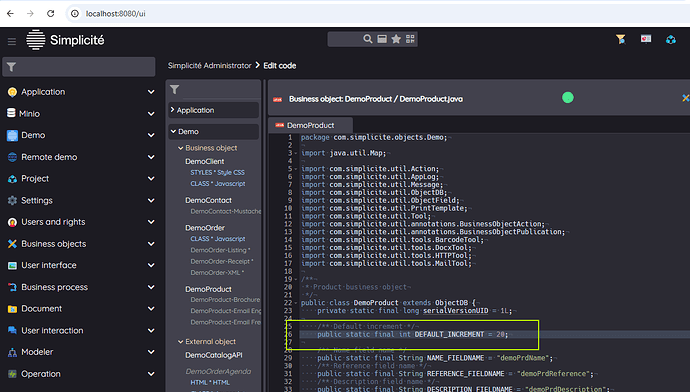Screen dimensions: 690x392
Task: Open the hamburger main menu
Action: pos(12,41)
